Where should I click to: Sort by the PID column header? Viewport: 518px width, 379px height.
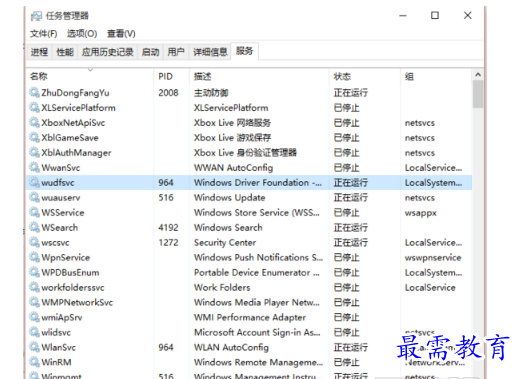(172, 76)
